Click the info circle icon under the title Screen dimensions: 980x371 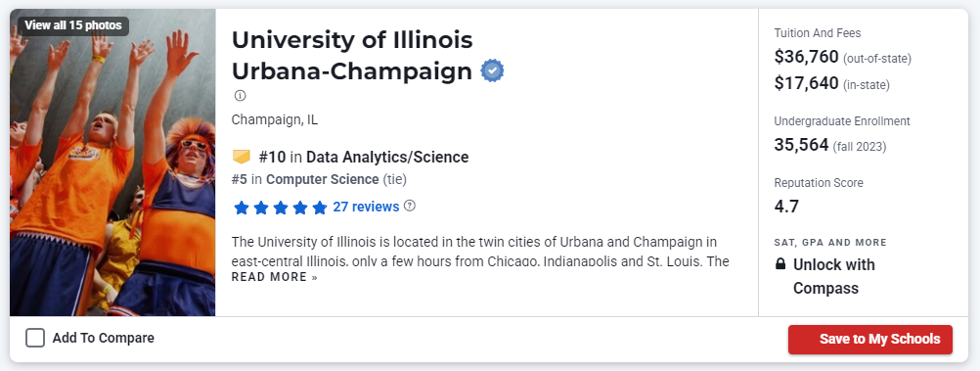pos(240,96)
